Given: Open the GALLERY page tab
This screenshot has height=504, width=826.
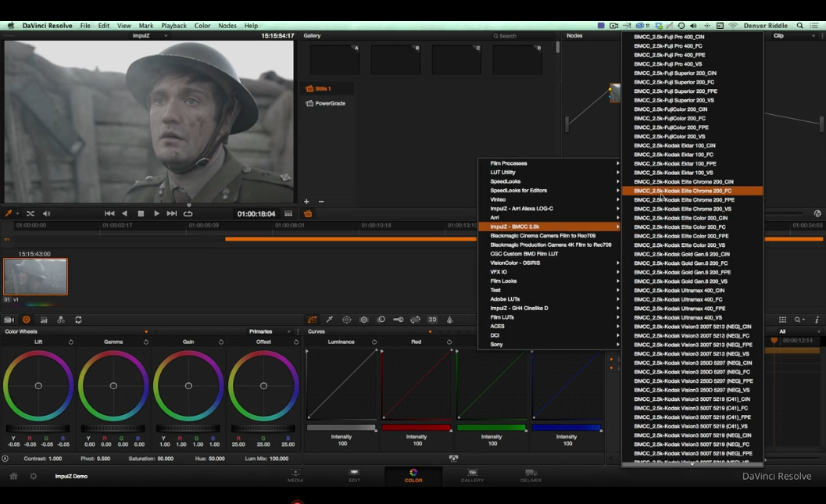Looking at the screenshot, I should 472,476.
